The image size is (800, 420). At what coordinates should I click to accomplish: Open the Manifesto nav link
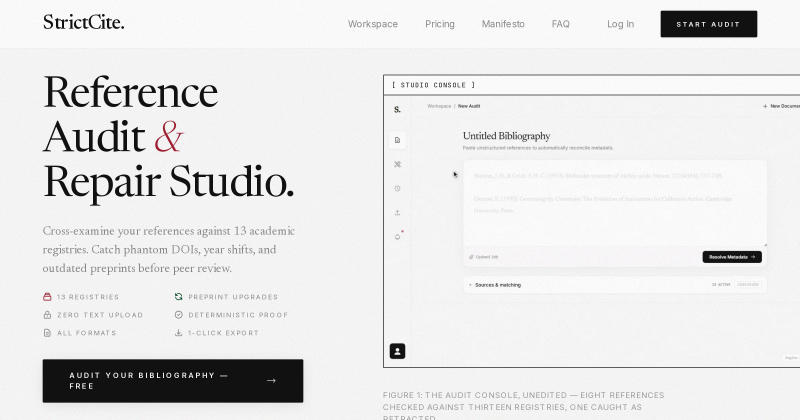click(x=503, y=24)
